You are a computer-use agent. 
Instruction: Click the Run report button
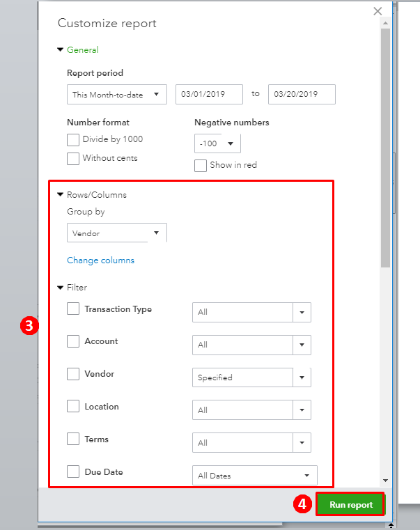coord(350,504)
